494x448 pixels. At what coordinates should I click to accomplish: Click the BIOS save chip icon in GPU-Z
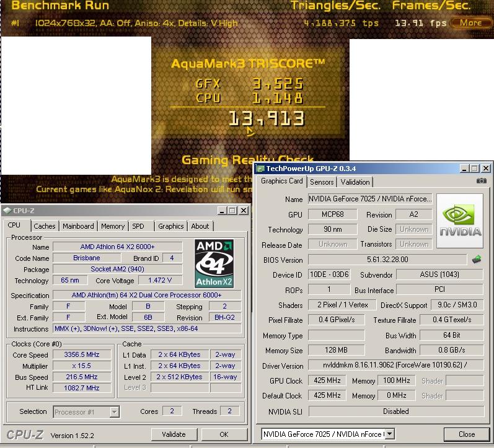pyautogui.click(x=477, y=259)
